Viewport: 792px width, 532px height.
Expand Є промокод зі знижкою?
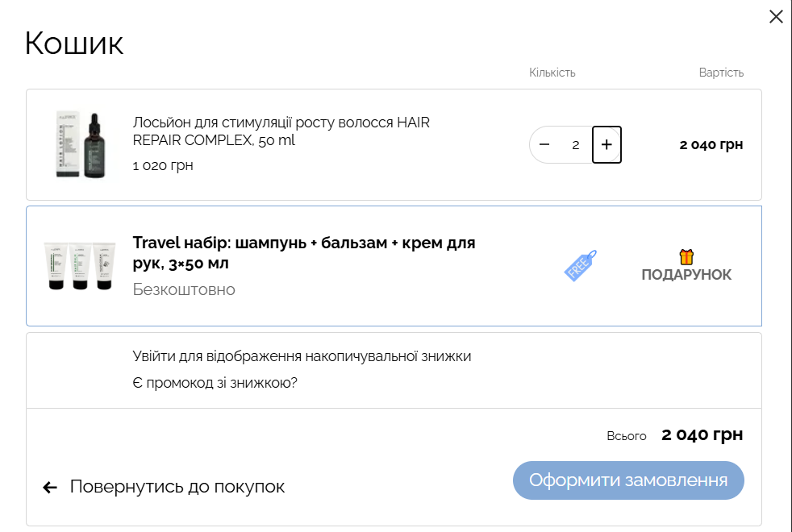coord(215,383)
